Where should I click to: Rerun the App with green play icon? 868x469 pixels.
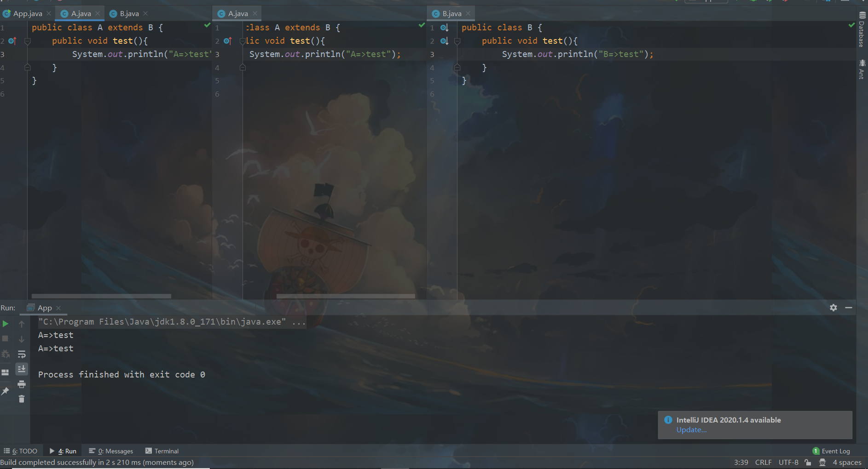[x=5, y=324]
